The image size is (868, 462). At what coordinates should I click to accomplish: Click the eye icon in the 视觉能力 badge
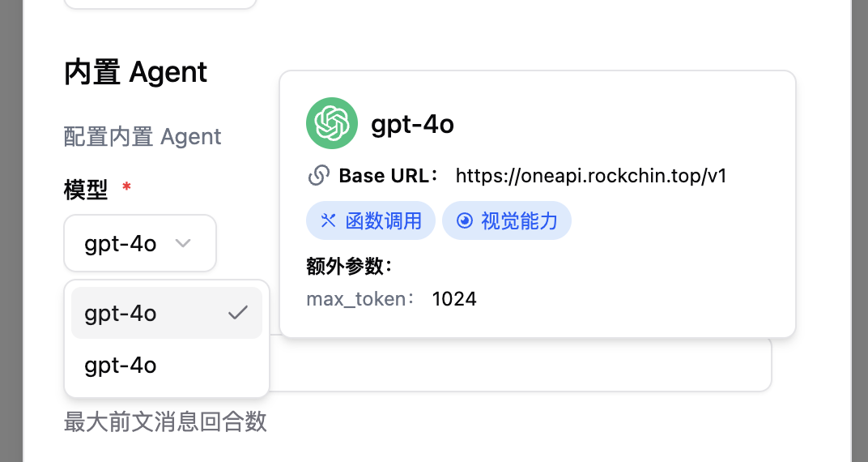(464, 221)
